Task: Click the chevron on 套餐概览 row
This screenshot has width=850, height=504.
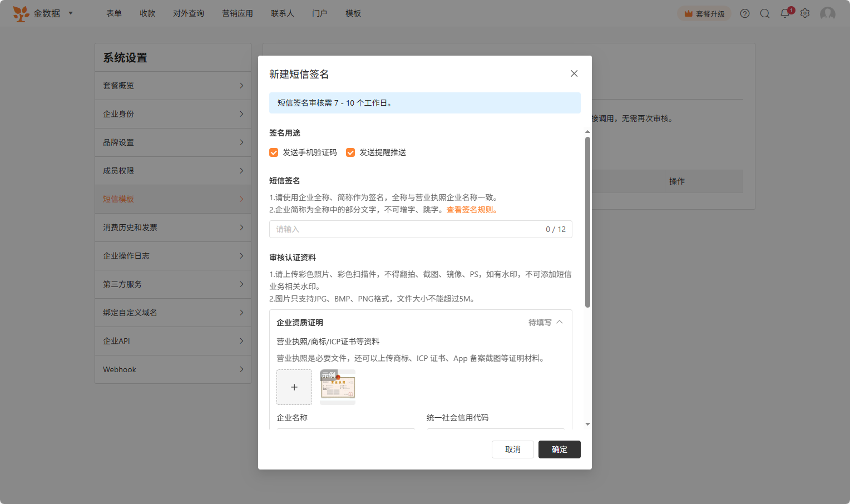Action: (x=241, y=86)
